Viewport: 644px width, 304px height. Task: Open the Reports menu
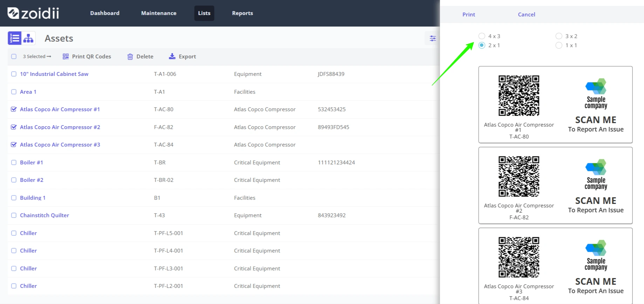[242, 13]
